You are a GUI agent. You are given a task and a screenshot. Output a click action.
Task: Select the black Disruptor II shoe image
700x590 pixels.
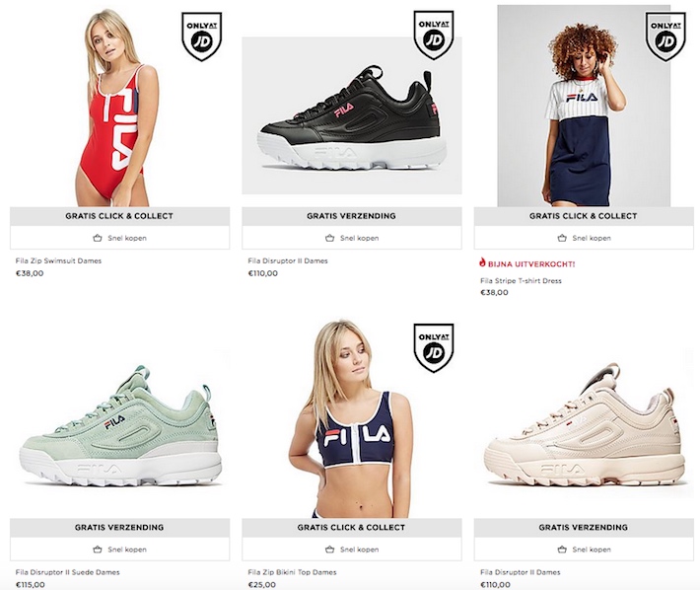coord(352,115)
